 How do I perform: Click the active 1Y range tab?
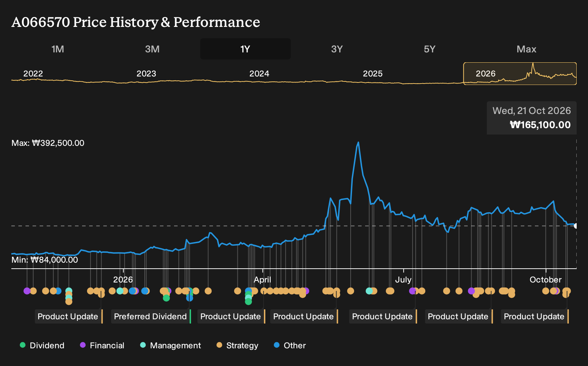246,49
